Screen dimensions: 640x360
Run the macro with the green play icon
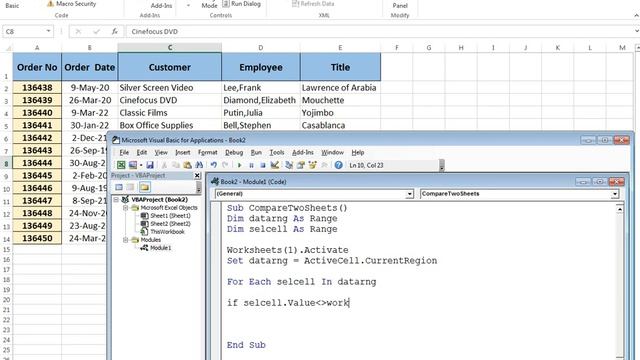tap(240, 165)
